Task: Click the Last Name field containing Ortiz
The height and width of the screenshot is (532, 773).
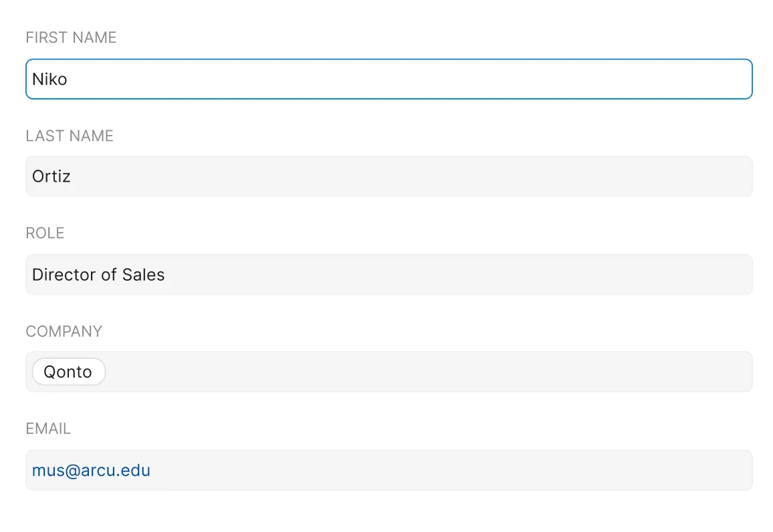Action: pos(389,176)
